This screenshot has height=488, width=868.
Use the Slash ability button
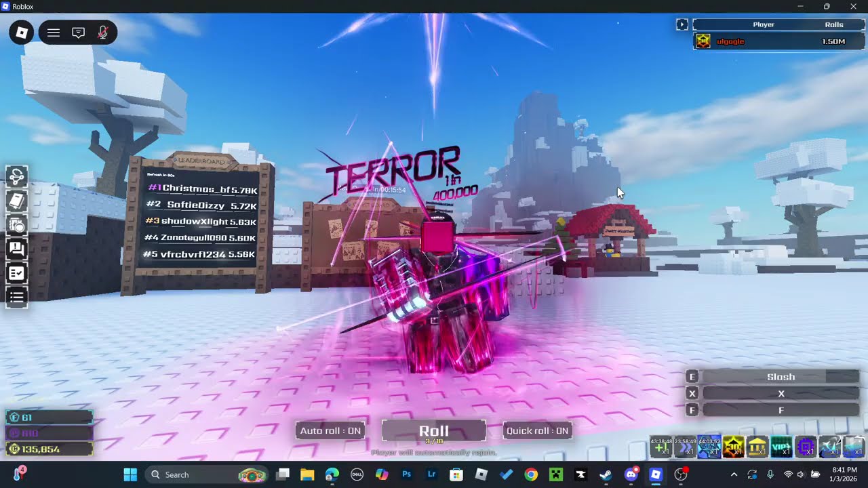781,377
